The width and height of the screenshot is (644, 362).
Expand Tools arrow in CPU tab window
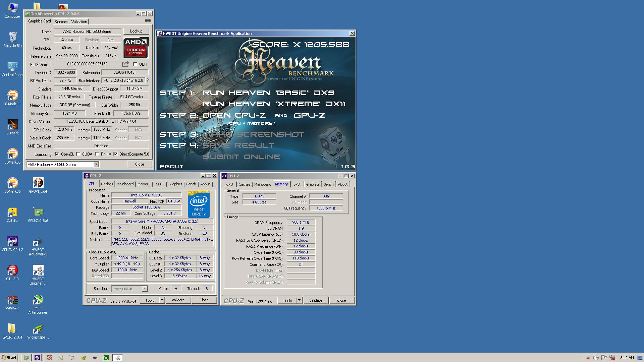(162, 300)
